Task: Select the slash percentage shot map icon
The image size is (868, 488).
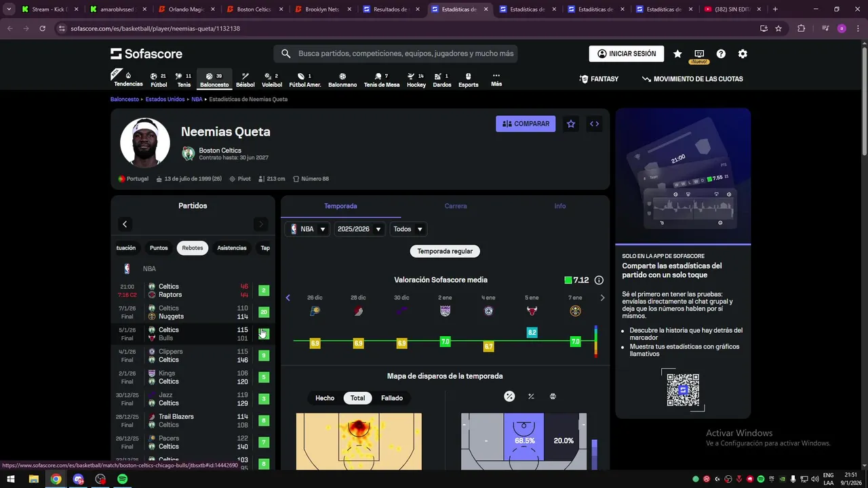Action: pos(531,396)
